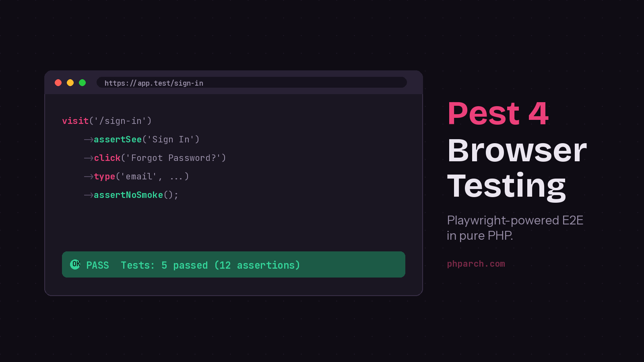Click the app.test/sign-in URL bar
This screenshot has width=644, height=362.
[x=252, y=82]
